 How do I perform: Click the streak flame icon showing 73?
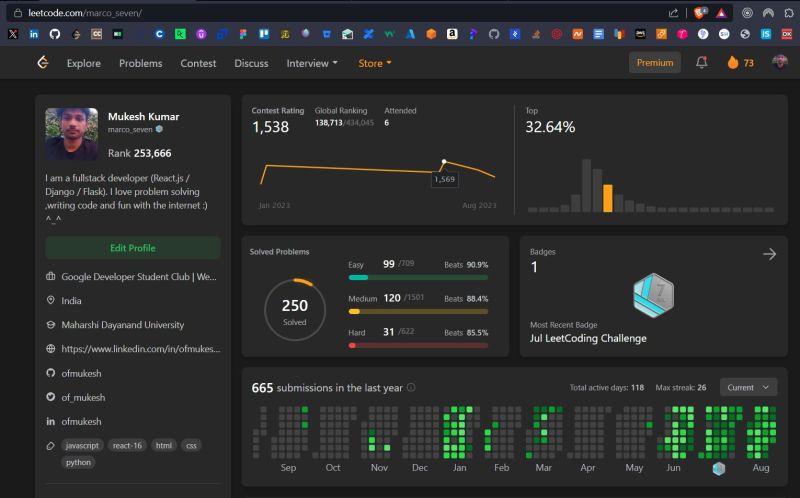[733, 63]
